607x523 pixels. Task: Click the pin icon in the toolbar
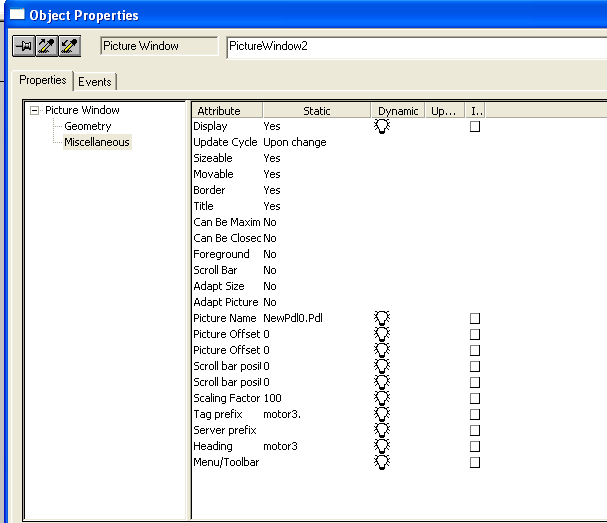pos(23,46)
